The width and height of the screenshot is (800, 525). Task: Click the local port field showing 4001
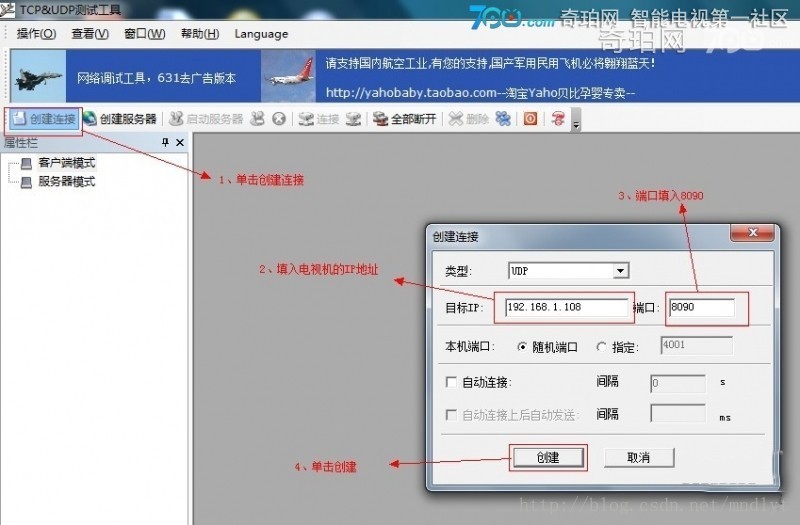click(x=696, y=345)
